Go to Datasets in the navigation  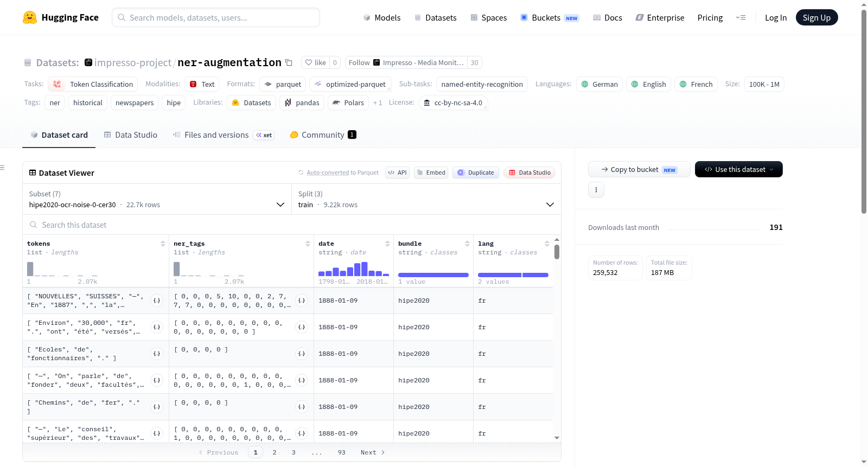pyautogui.click(x=435, y=18)
